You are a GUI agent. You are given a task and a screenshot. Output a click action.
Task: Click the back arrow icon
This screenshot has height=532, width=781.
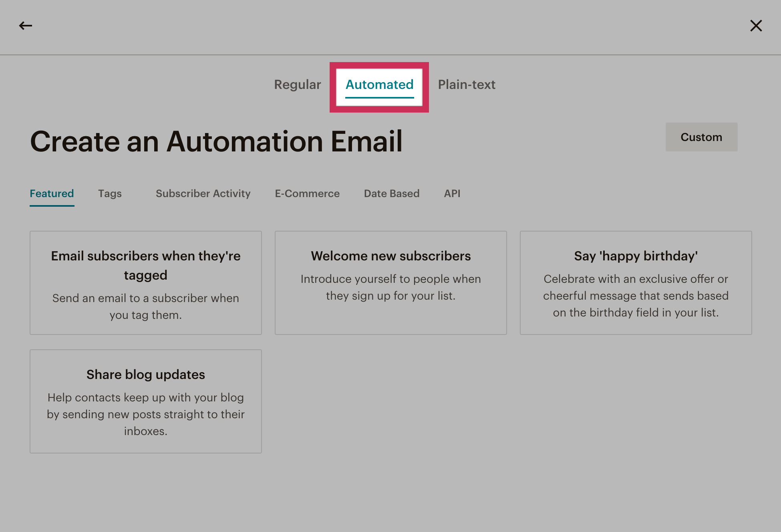[26, 26]
